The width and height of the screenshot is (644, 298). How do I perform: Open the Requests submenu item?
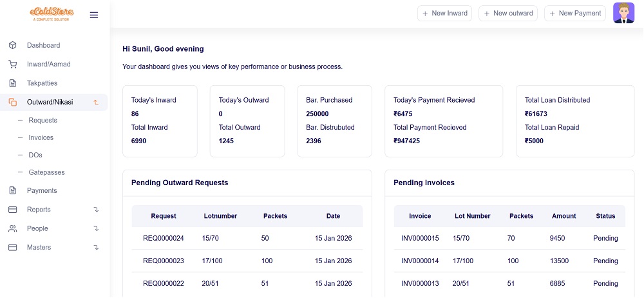click(x=43, y=121)
